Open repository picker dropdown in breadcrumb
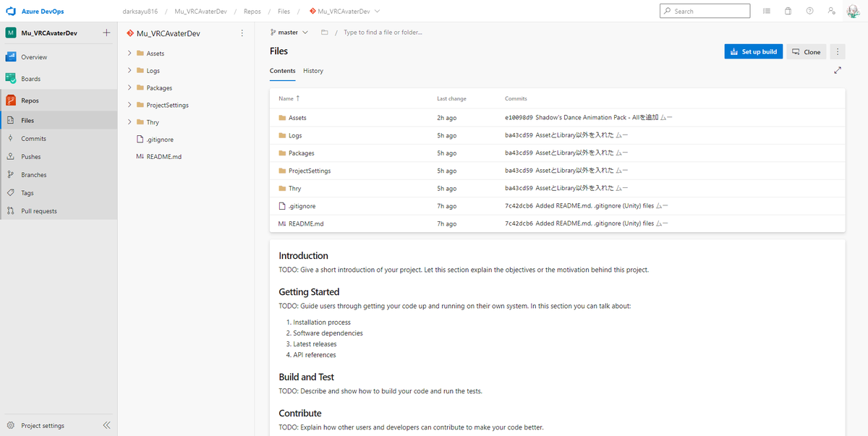This screenshot has height=436, width=868. click(x=344, y=11)
